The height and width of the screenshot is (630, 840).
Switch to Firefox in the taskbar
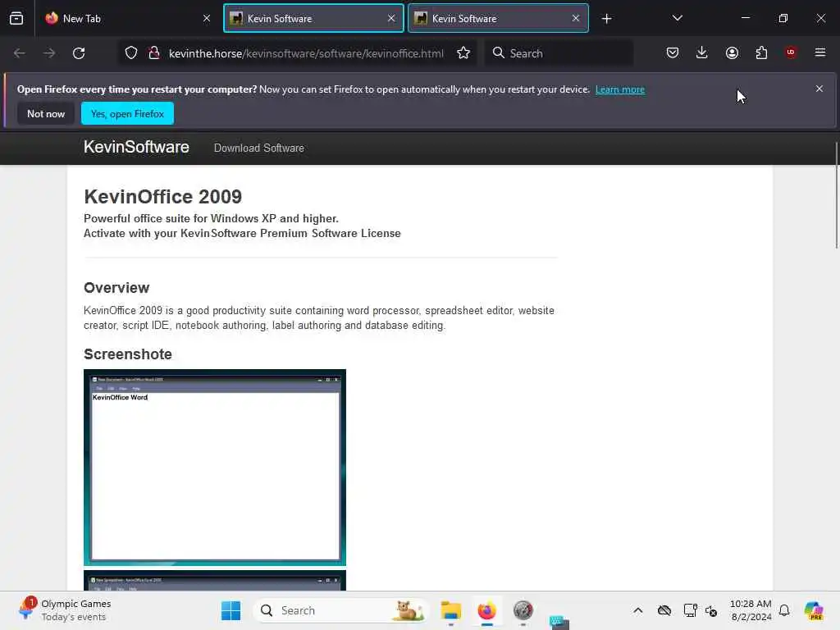click(x=487, y=610)
